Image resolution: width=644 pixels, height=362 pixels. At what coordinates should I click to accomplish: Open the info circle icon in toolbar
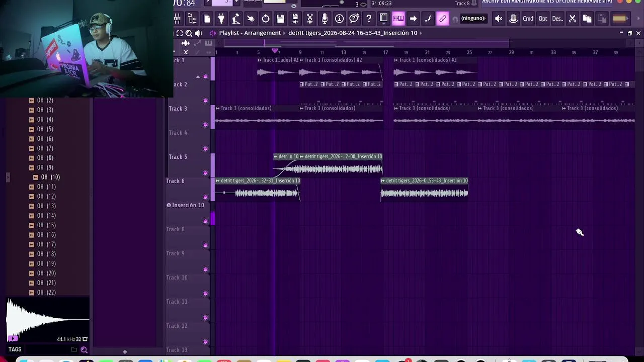point(339,19)
